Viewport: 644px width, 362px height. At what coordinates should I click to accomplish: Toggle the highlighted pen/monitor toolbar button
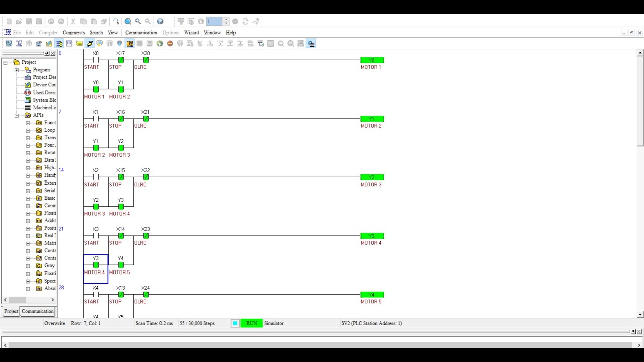tap(90, 43)
